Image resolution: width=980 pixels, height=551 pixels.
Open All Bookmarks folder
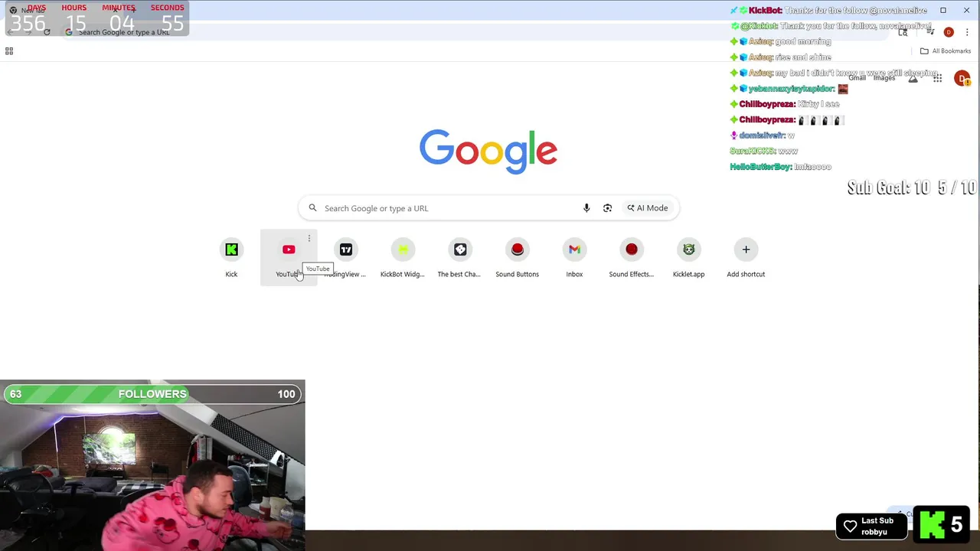tap(946, 51)
